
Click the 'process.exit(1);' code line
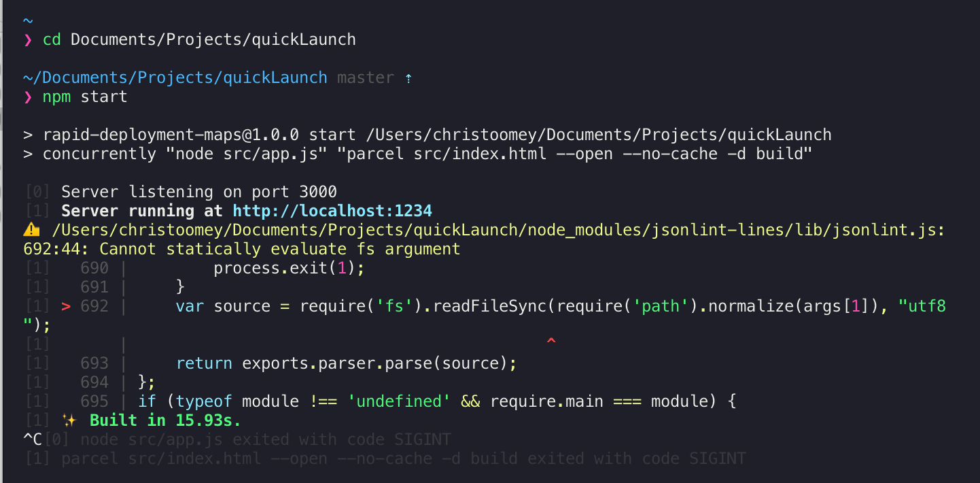(290, 268)
